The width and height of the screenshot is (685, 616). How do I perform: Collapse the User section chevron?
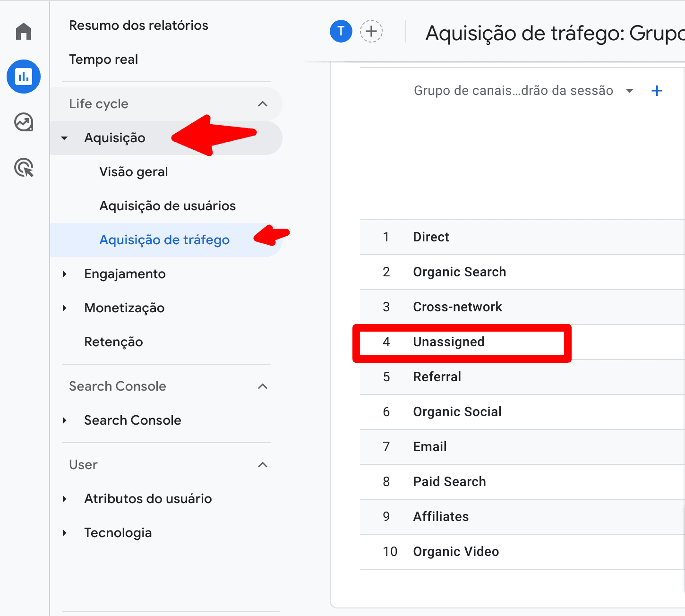263,465
